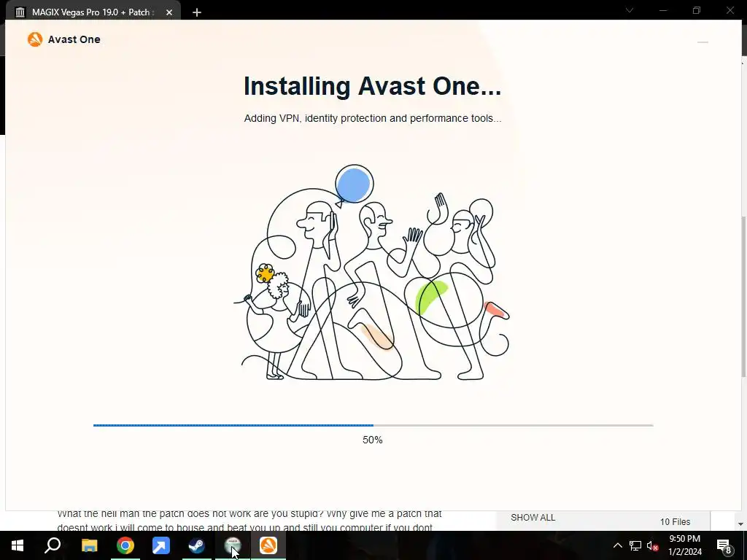Open Steam from the taskbar
The height and width of the screenshot is (560, 747).
coord(197,545)
